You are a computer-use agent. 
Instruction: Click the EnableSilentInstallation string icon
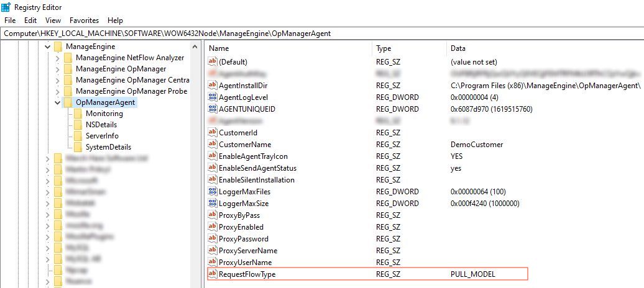pos(213,180)
